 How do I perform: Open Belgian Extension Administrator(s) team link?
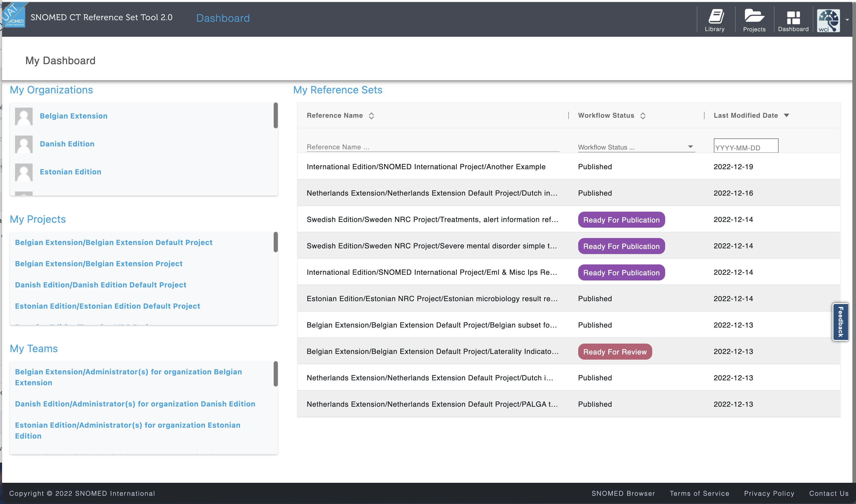point(128,377)
